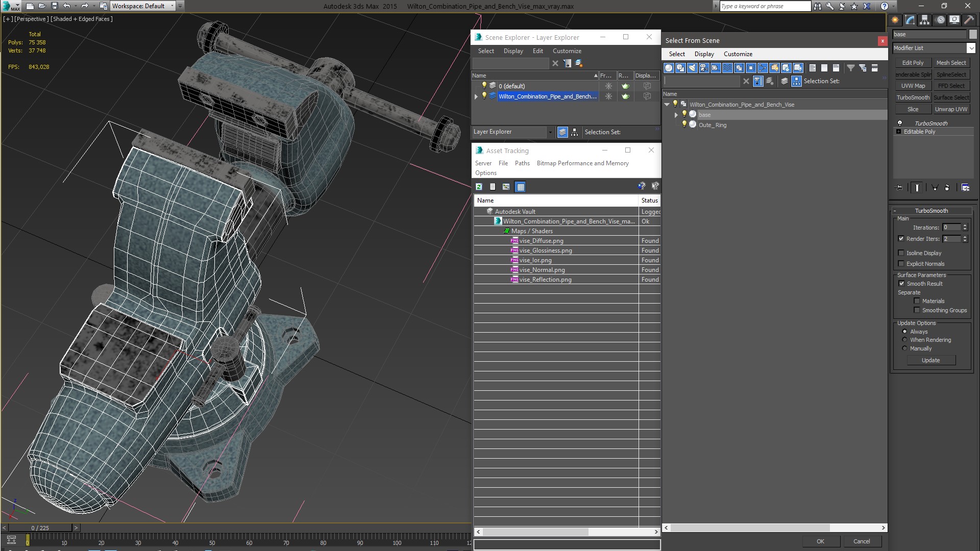
Task: Click the Display Filter funnel in Select From Scene
Action: click(x=850, y=68)
